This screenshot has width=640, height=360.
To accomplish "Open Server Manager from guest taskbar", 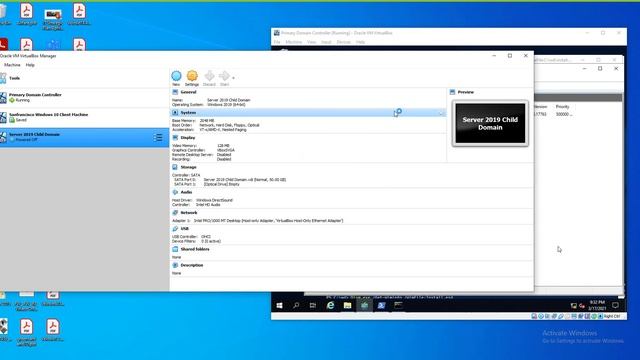I will click(x=364, y=305).
